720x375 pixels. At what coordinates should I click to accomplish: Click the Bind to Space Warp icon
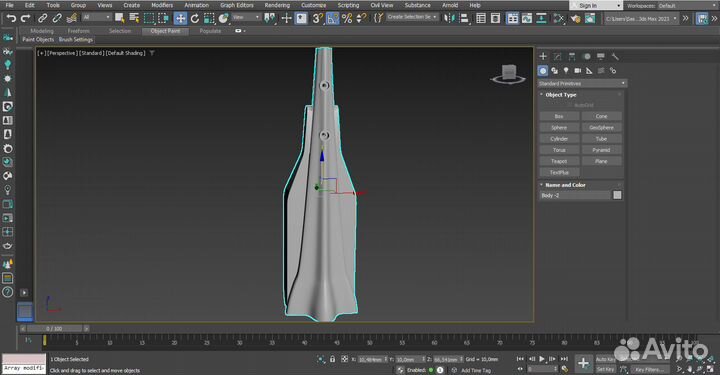pyautogui.click(x=72, y=18)
